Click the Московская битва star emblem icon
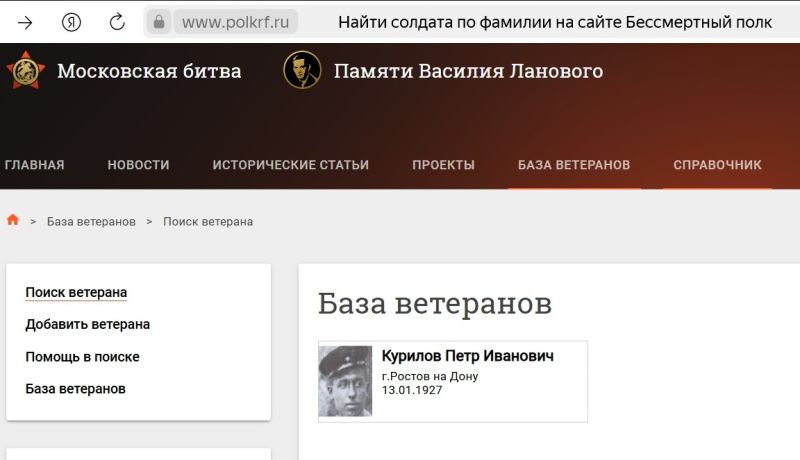 pyautogui.click(x=24, y=71)
